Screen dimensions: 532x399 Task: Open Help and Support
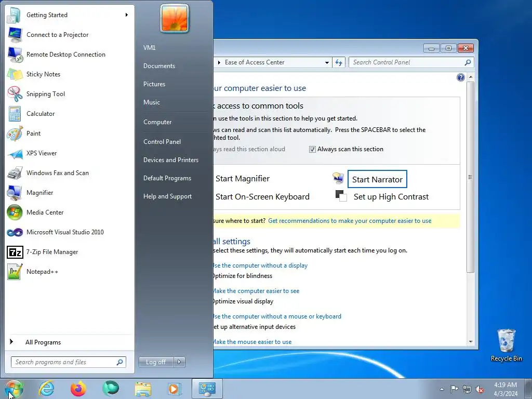pos(167,196)
